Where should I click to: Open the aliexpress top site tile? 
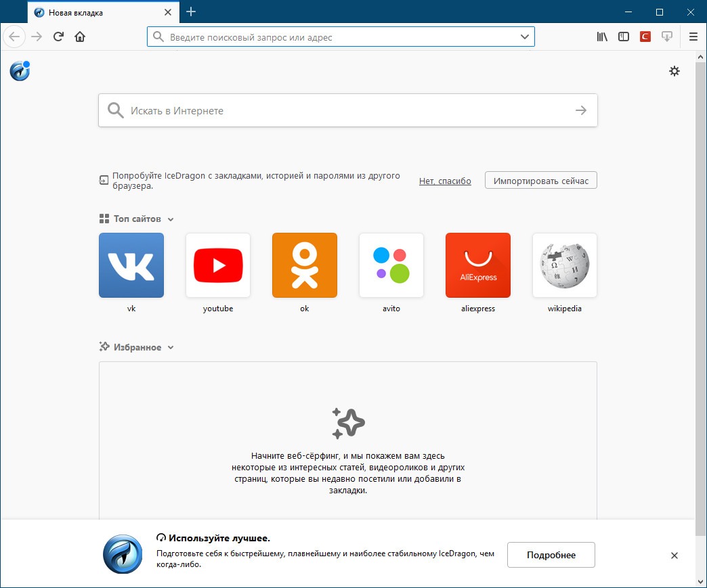(x=478, y=265)
